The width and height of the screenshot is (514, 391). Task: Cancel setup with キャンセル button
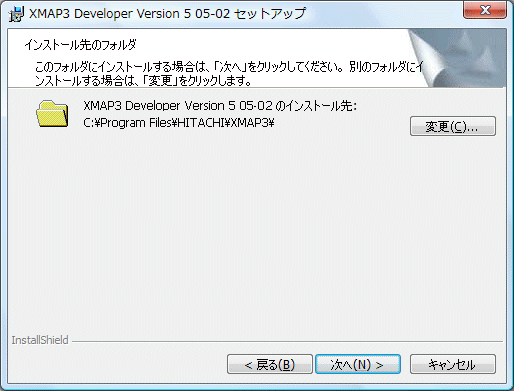pyautogui.click(x=453, y=364)
